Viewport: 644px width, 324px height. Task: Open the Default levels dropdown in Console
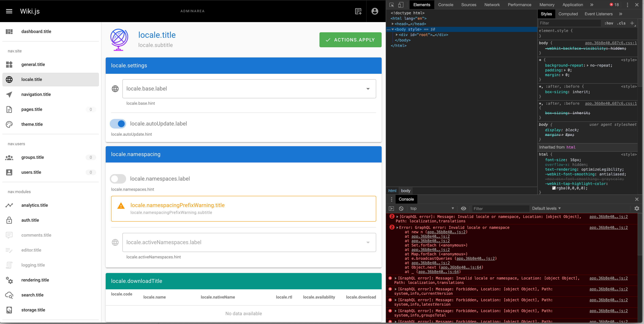[546, 208]
